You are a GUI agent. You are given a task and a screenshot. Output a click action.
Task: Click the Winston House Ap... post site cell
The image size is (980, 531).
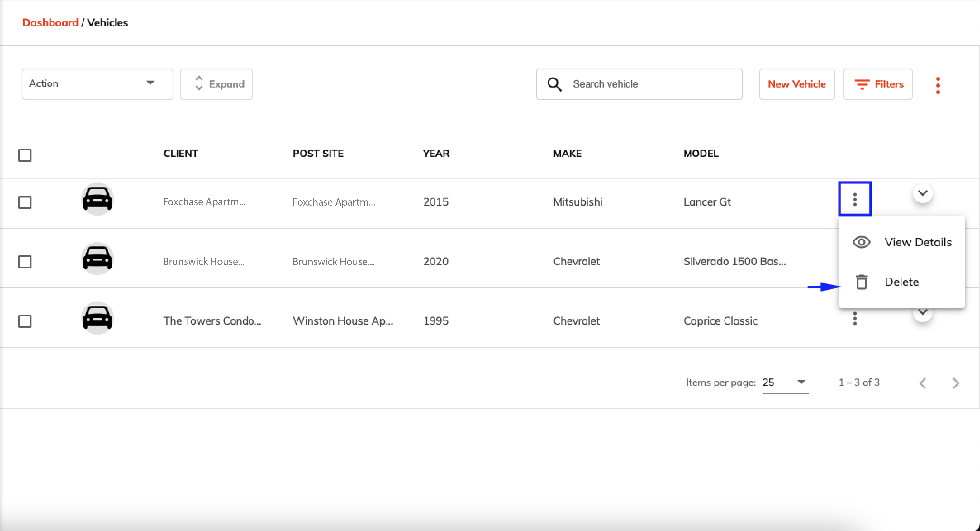(343, 321)
